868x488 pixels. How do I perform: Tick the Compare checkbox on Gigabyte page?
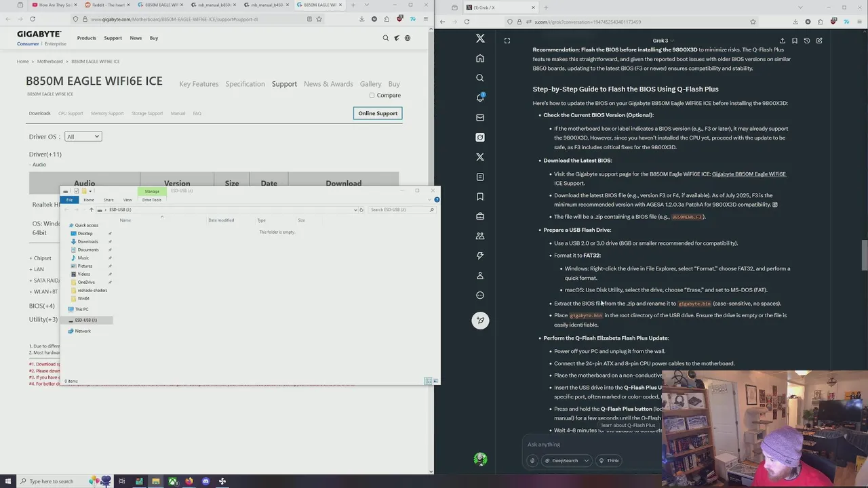[372, 95]
